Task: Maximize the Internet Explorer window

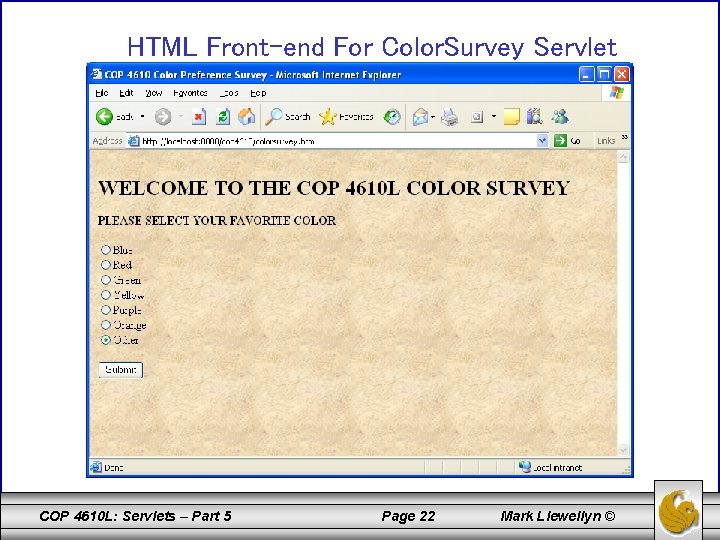Action: pos(604,74)
